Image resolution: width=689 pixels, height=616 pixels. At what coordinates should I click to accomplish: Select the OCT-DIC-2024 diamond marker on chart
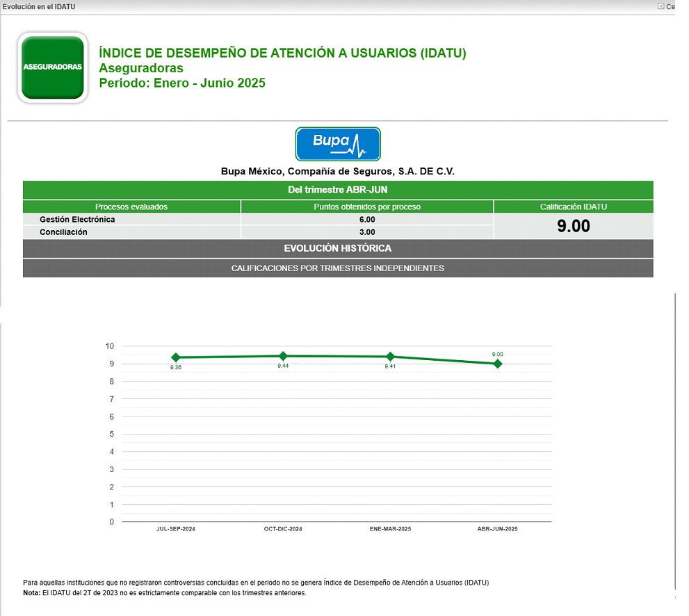coord(283,356)
